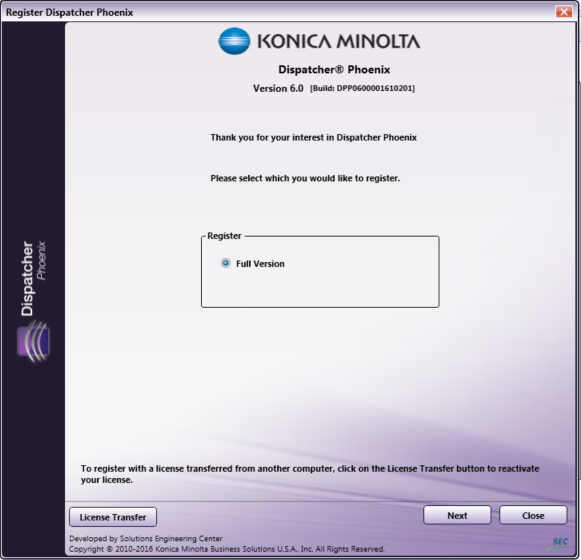Select the Full Version radio button
The width and height of the screenshot is (581, 560).
[225, 263]
